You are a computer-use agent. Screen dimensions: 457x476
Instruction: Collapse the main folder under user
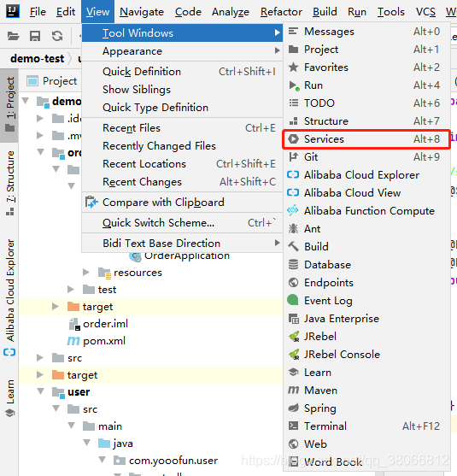(x=71, y=426)
